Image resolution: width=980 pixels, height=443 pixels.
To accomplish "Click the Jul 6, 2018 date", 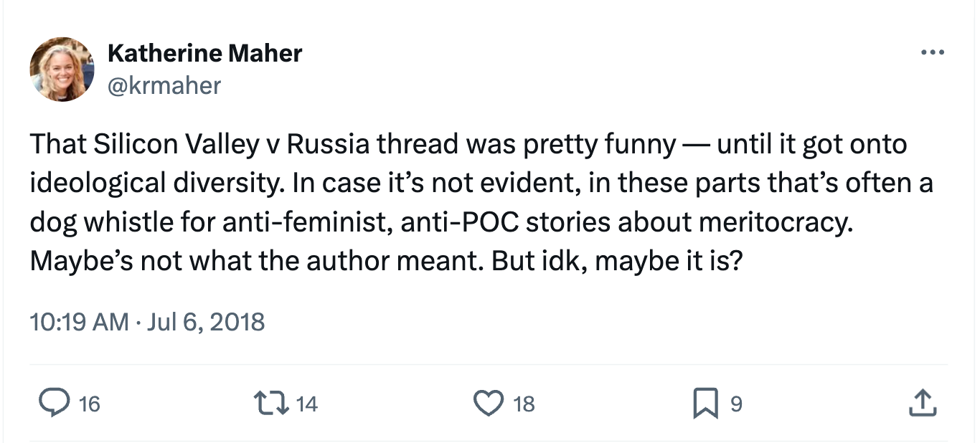I will pos(206,321).
